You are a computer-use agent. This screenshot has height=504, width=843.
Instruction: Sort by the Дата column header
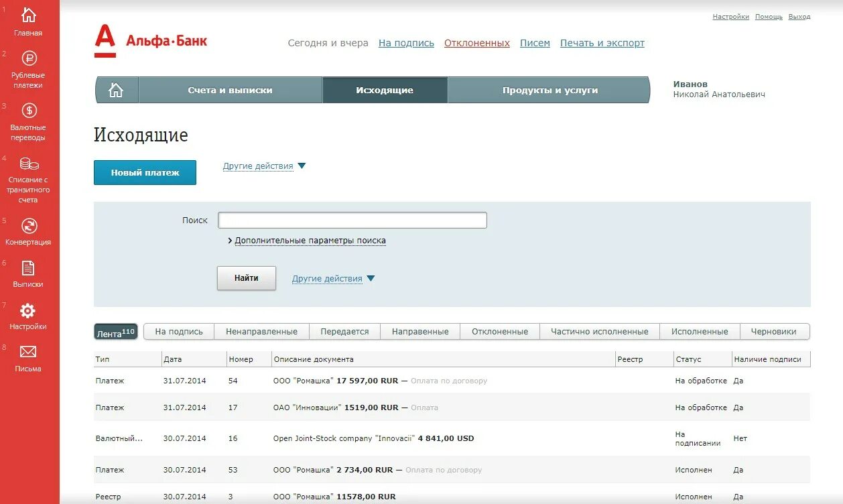[x=194, y=359]
